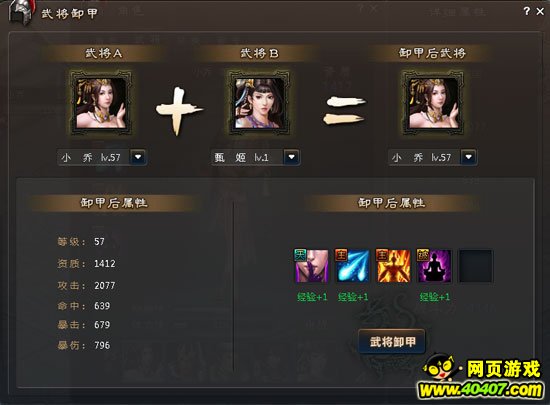Screen dimensions: 550x405
Task: Click the 卸甲后武将 result portrait
Action: 434,102
